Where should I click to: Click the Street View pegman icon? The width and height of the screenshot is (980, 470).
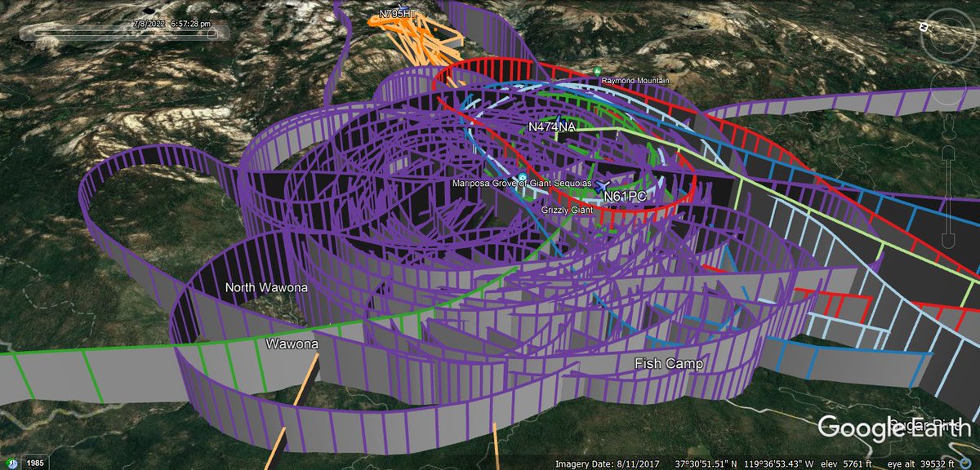coord(949,128)
